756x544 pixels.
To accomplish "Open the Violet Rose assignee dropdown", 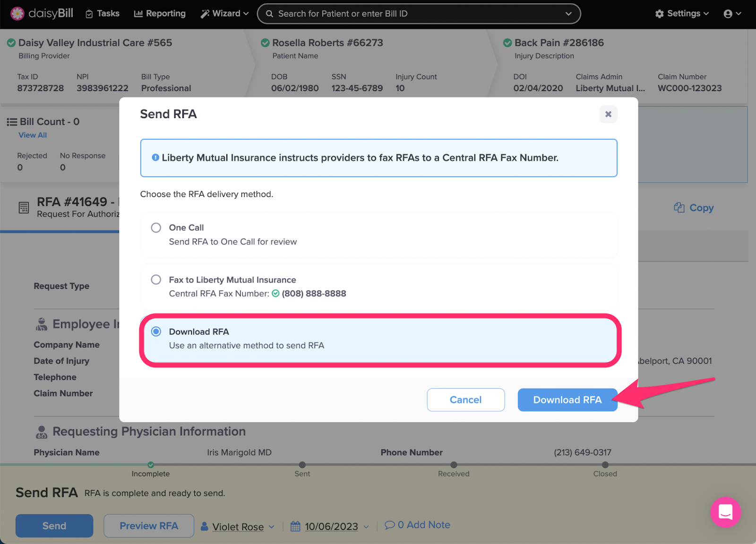I will (x=238, y=527).
